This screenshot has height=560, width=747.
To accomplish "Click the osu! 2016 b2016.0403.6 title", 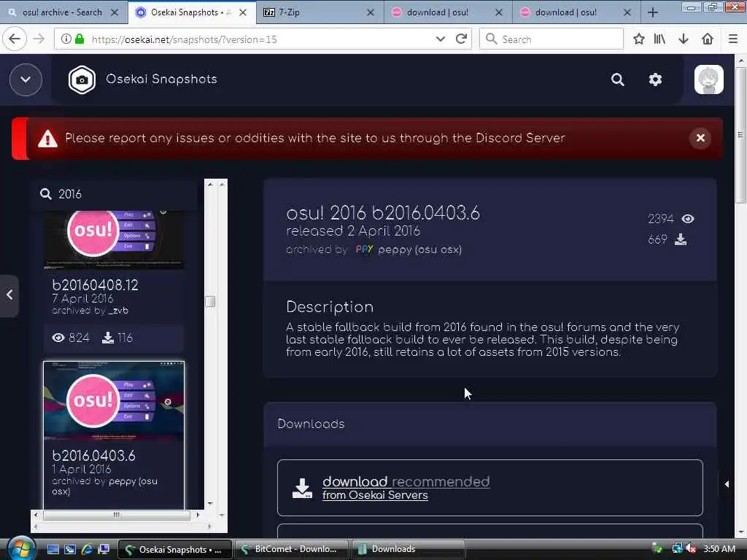I will click(x=383, y=213).
